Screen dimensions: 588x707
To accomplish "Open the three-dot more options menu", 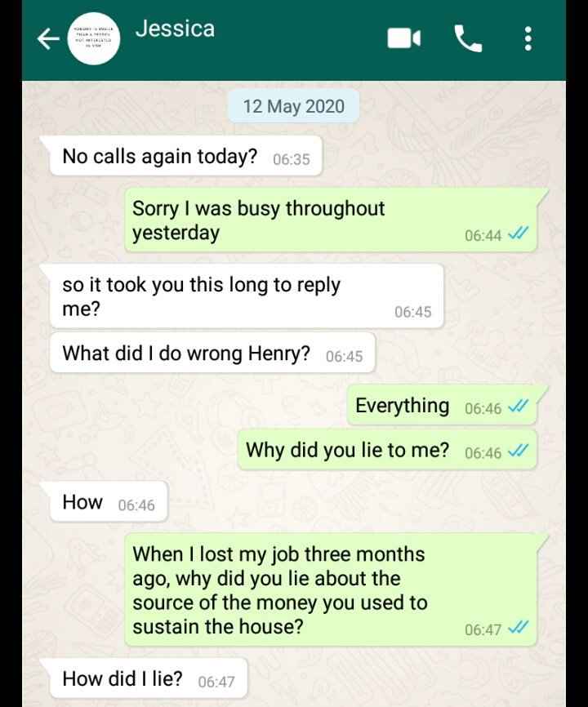I will click(528, 38).
